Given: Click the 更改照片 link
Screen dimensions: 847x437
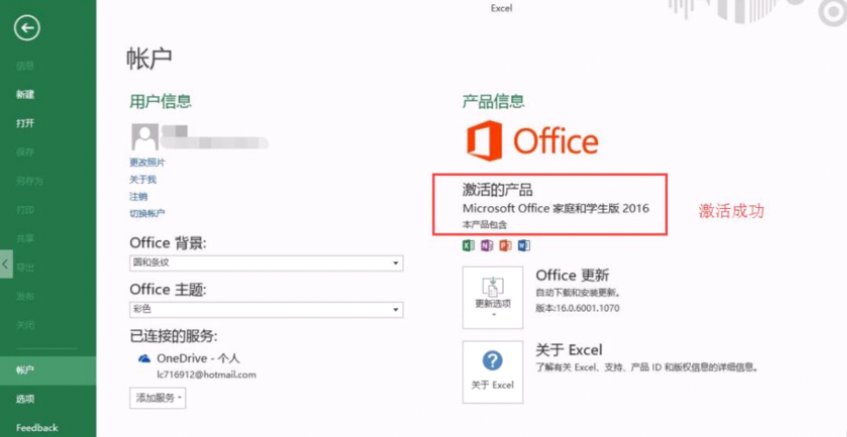Looking at the screenshot, I should [147, 162].
